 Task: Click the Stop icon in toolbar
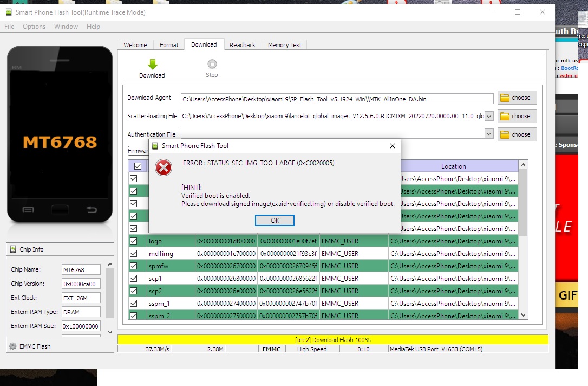[212, 64]
